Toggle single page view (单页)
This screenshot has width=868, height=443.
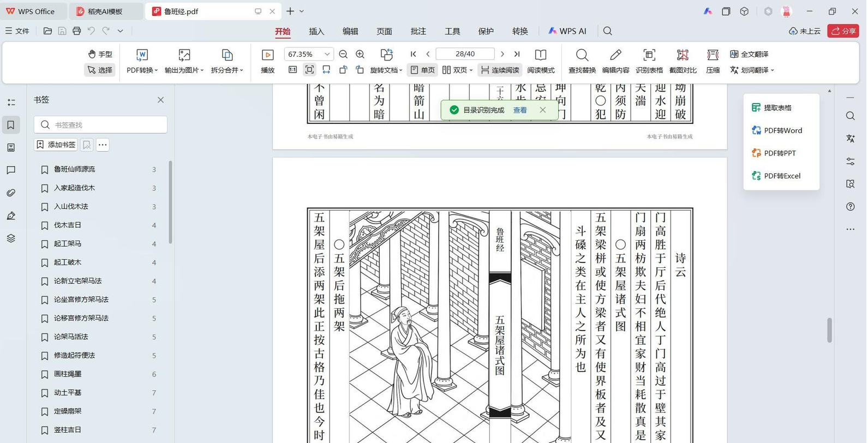click(422, 70)
